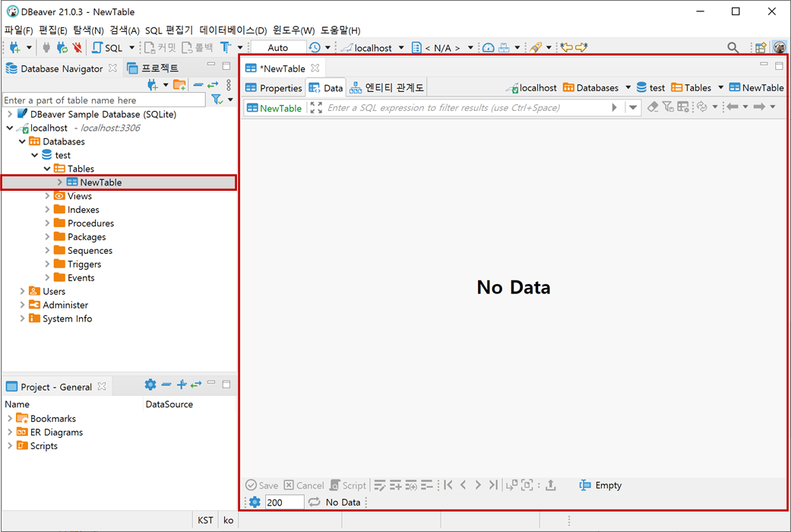Toggle the Auto-sync connection icon in Navigator toolbar
This screenshot has width=791, height=532.
(212, 85)
